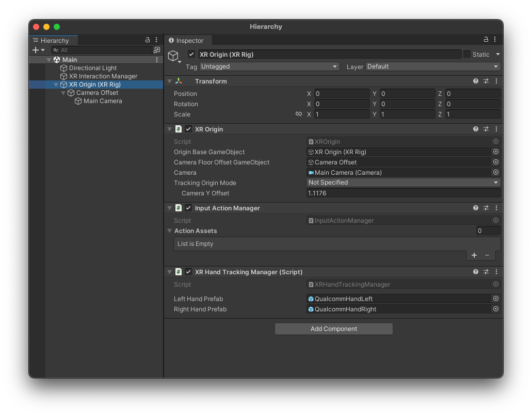Open Inspector panel kebab menu
532x416 pixels.
tap(495, 39)
